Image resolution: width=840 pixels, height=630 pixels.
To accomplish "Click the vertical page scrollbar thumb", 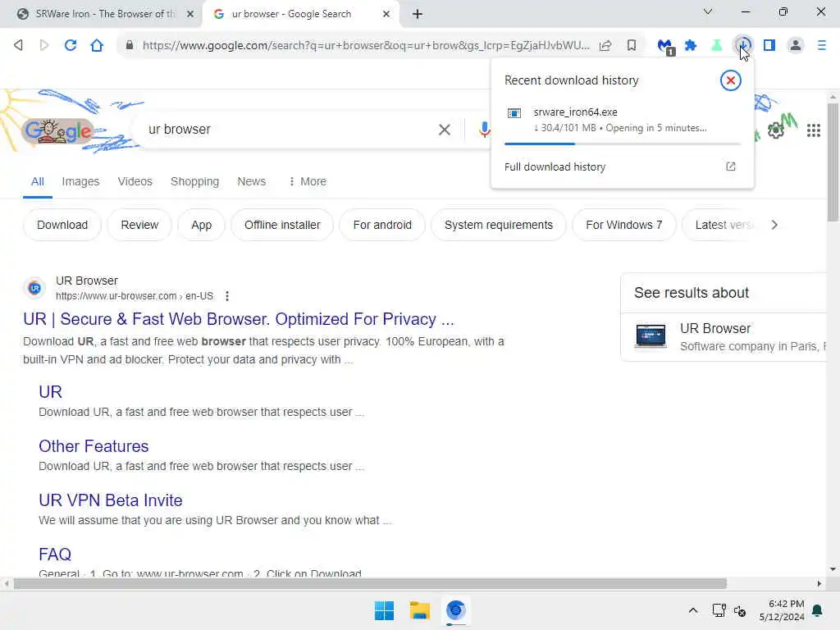I will click(833, 162).
